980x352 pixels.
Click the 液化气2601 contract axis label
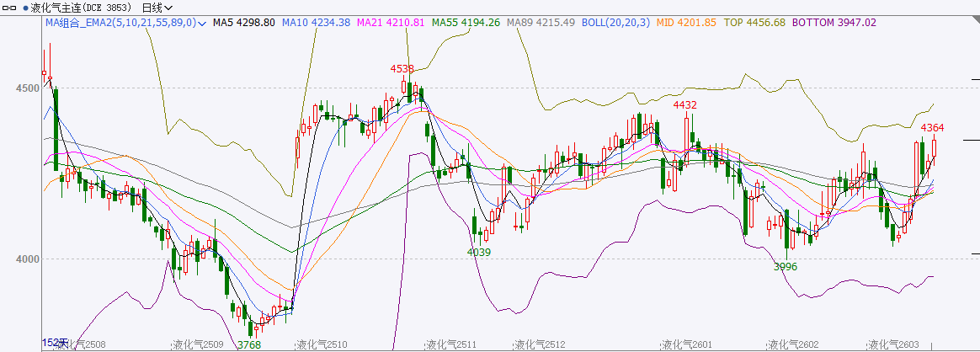pyautogui.click(x=686, y=344)
